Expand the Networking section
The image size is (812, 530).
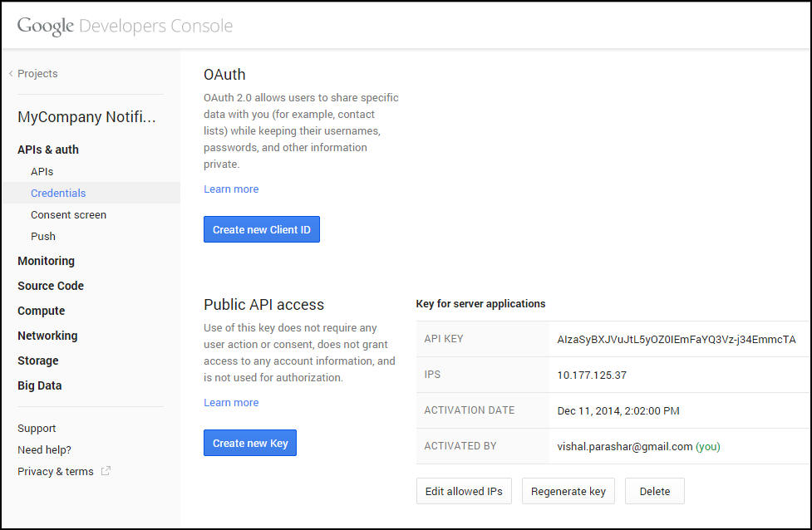(47, 336)
